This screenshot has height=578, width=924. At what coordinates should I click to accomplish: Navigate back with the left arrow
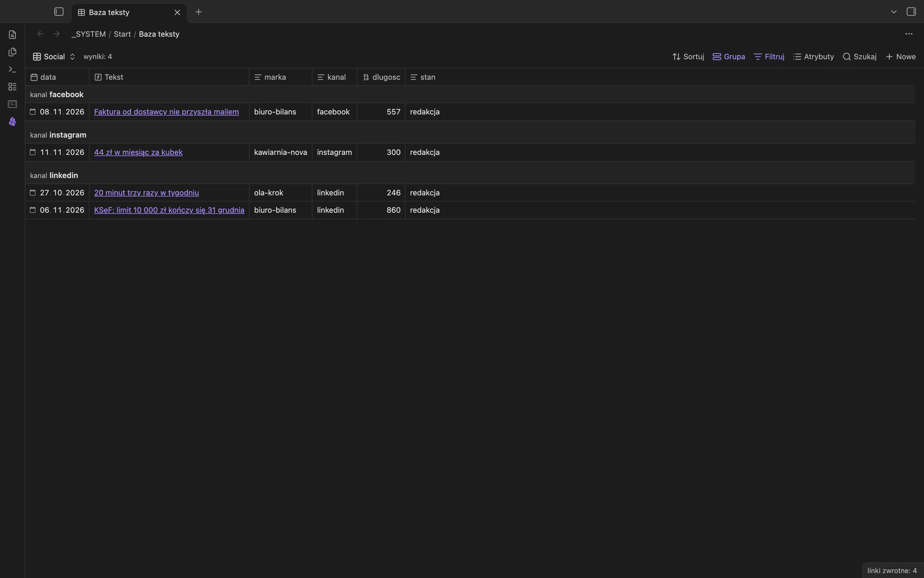coord(40,34)
